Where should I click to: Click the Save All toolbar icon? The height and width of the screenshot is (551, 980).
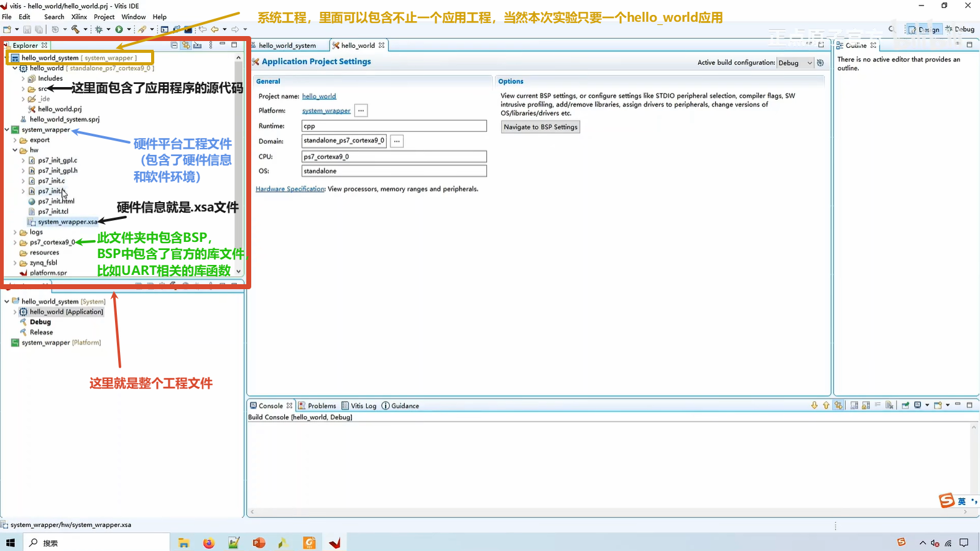pyautogui.click(x=39, y=29)
